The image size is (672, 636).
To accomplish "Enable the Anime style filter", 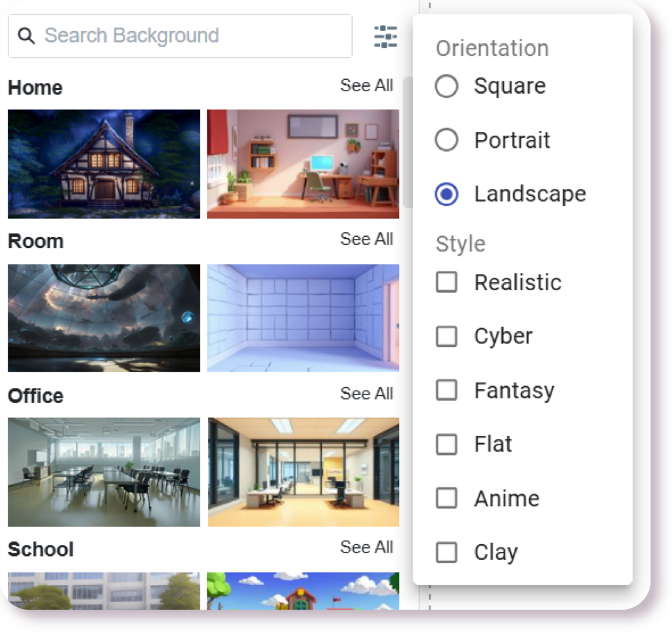I will [x=447, y=498].
